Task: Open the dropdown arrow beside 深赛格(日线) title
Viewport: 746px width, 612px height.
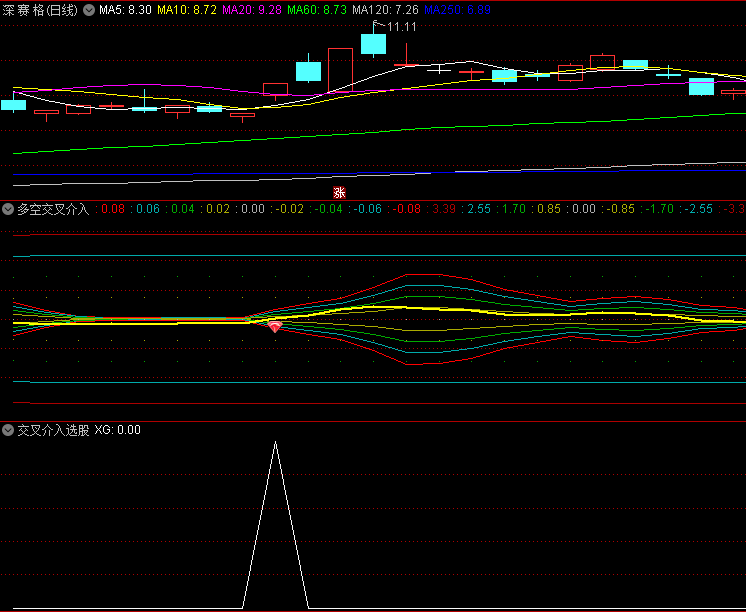Action: pyautogui.click(x=89, y=9)
